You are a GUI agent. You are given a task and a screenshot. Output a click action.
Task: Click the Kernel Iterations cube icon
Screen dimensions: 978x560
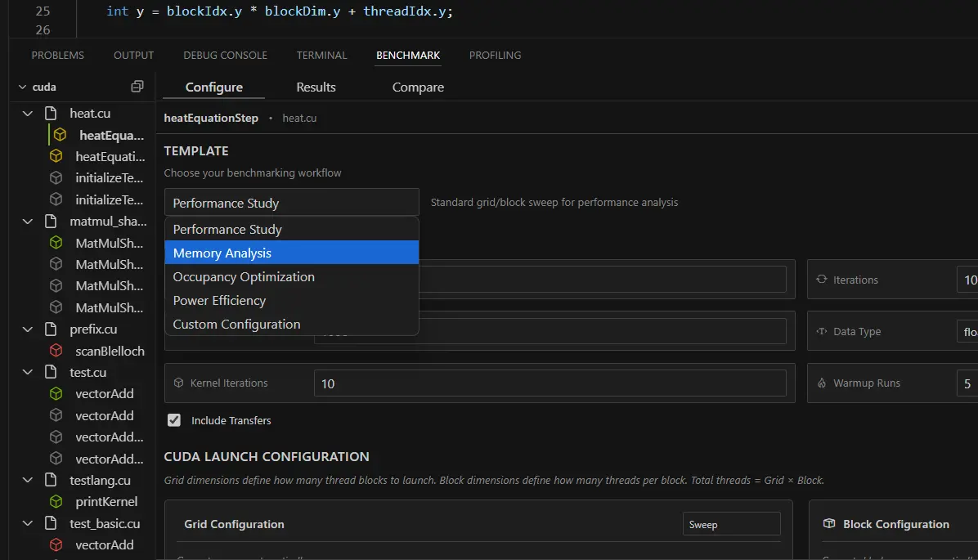178,383
